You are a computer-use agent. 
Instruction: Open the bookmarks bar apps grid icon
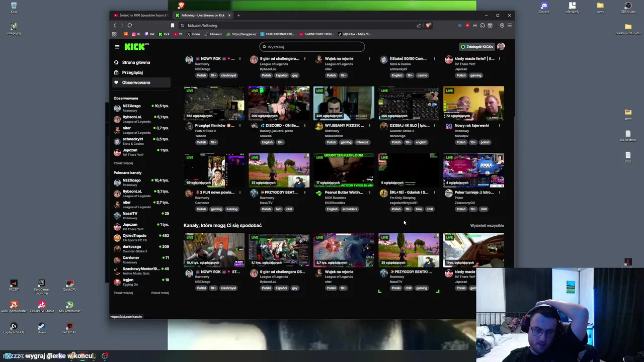click(114, 34)
